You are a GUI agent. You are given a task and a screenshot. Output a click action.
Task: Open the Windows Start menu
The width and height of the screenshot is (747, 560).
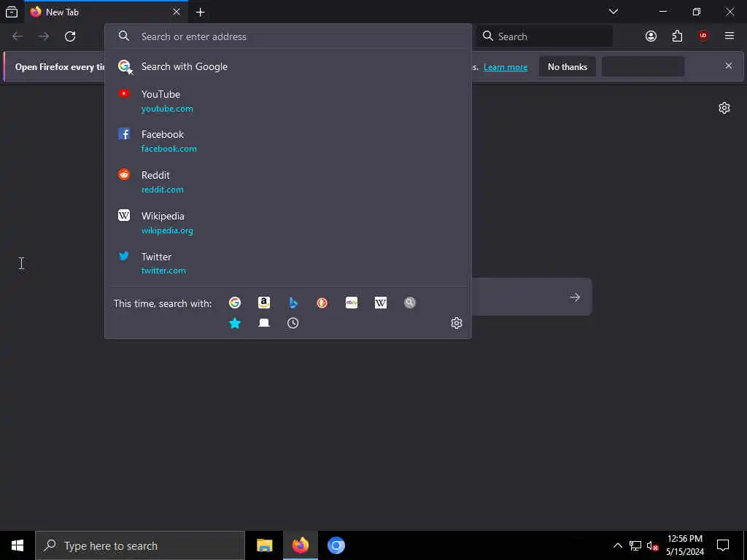(x=18, y=545)
